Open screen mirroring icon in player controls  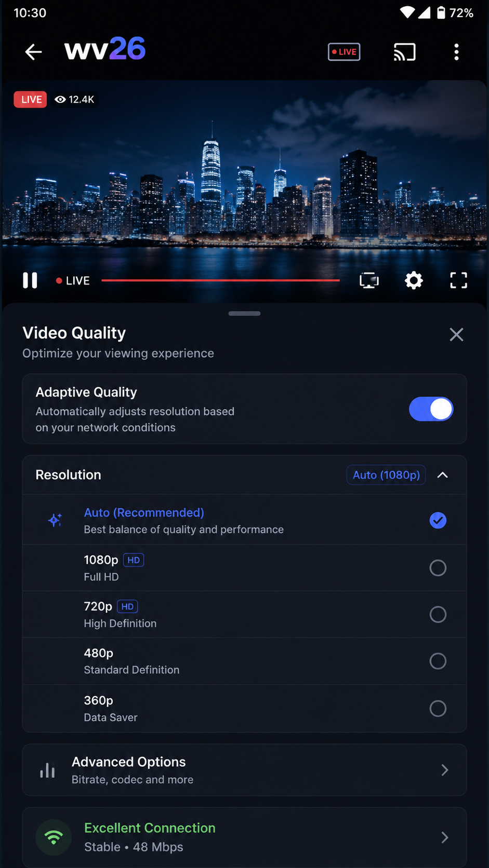[x=369, y=280]
